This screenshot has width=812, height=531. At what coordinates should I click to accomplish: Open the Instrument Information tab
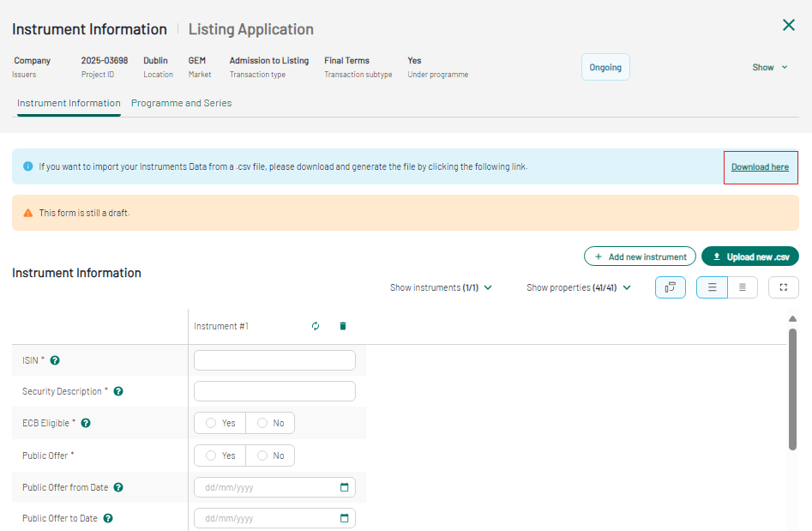click(x=69, y=103)
